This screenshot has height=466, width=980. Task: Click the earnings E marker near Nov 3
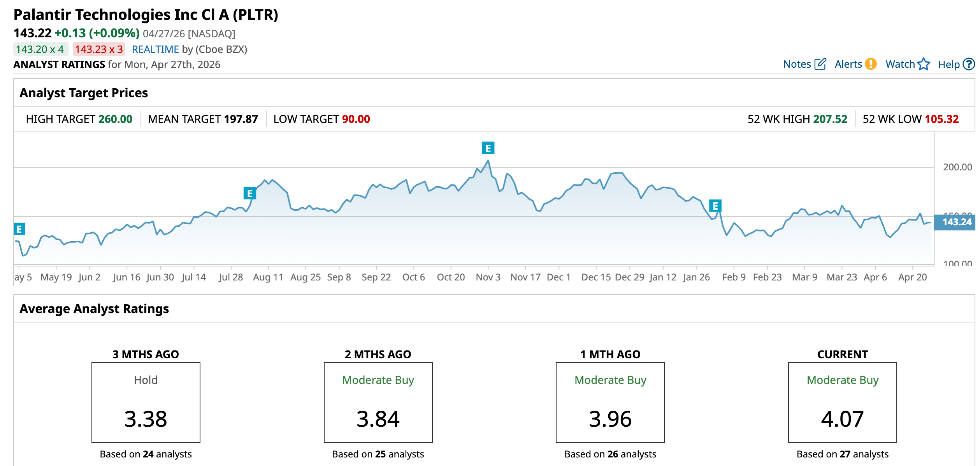click(x=488, y=148)
